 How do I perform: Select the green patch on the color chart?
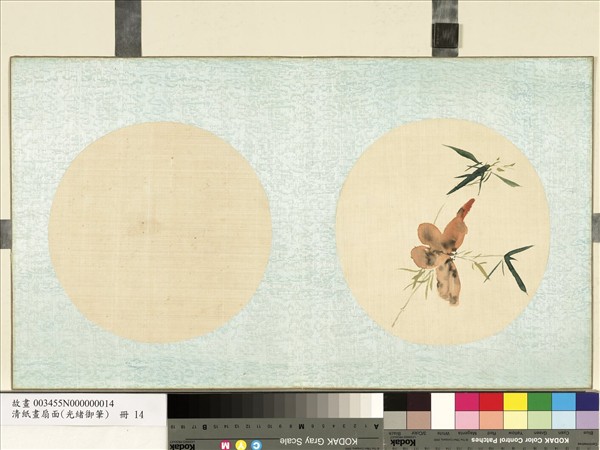point(539,402)
